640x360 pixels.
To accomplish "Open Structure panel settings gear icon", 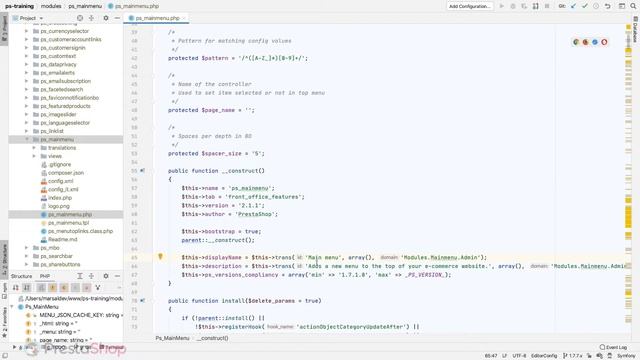I will click(106, 276).
